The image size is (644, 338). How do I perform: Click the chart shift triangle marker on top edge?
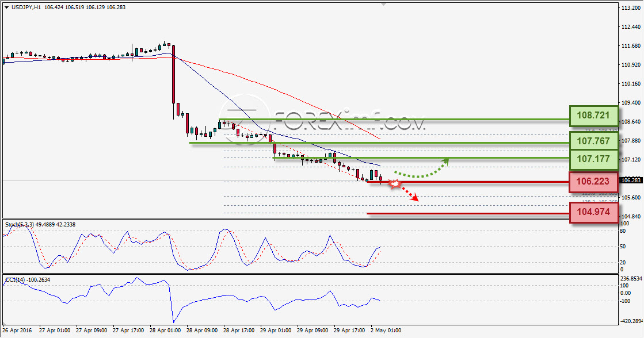384,4
